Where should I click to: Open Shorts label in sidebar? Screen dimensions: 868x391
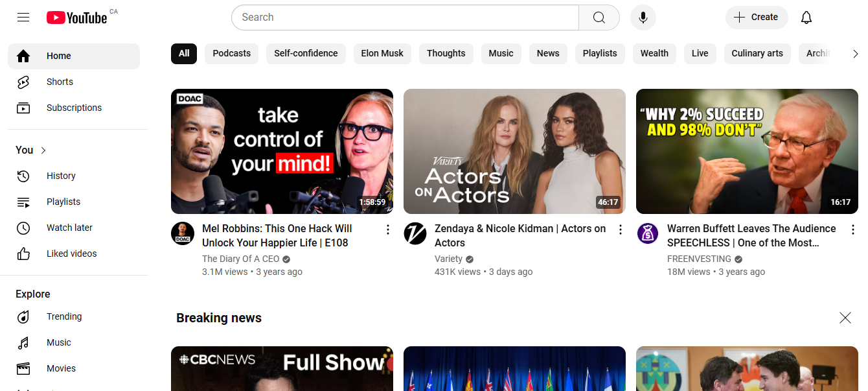coord(60,82)
